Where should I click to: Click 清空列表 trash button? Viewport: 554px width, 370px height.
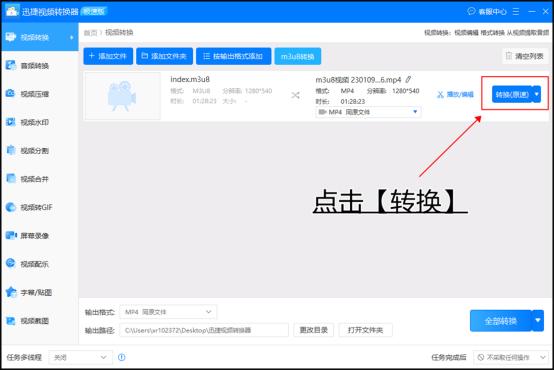coord(525,56)
